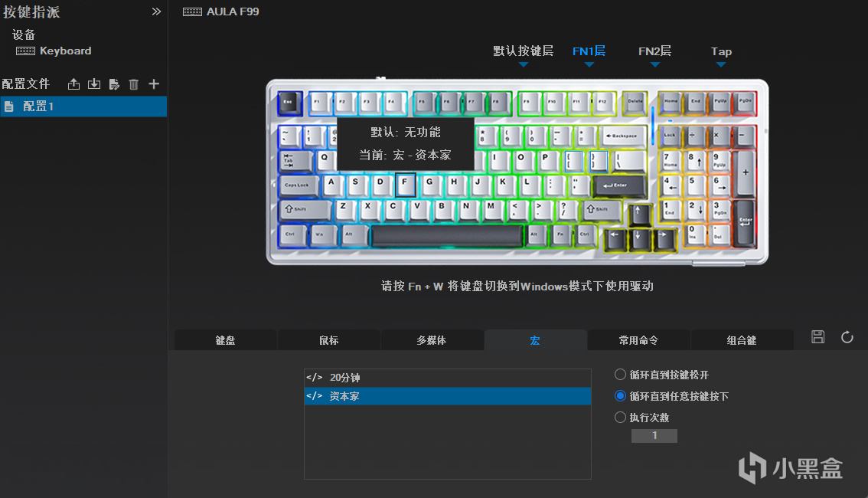
Task: Click the Enter key on keyboard main block
Action: (618, 186)
